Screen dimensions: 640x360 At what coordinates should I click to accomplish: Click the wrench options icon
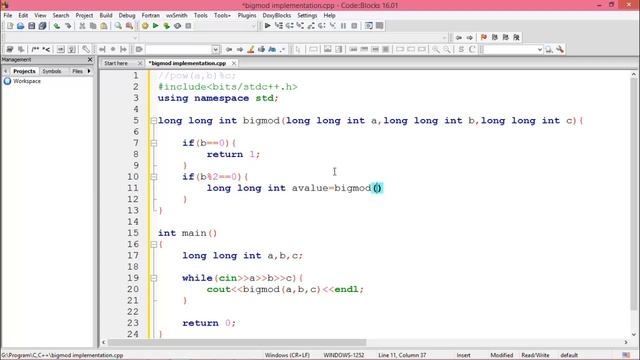click(560, 49)
